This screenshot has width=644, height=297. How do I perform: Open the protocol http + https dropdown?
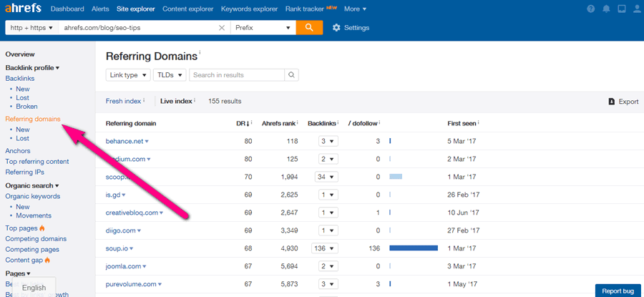point(31,27)
